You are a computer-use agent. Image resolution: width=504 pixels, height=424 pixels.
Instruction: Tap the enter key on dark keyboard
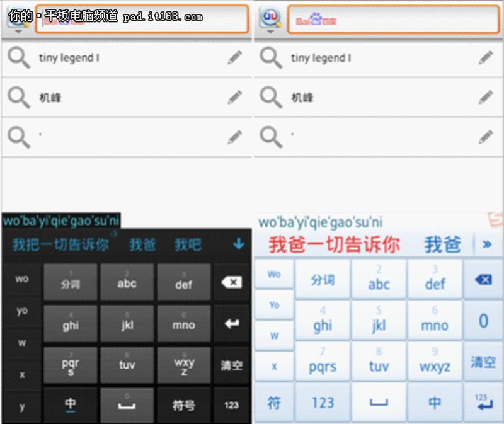(231, 323)
